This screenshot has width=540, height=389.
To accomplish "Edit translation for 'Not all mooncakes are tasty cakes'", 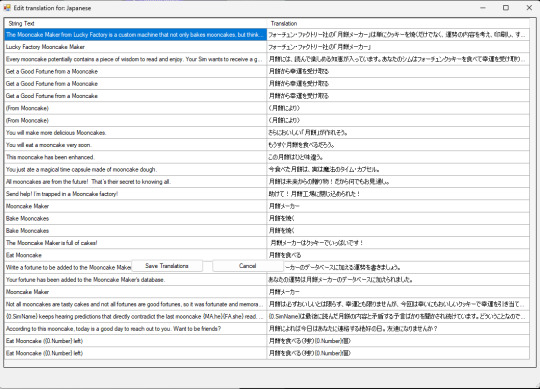I will (398, 304).
